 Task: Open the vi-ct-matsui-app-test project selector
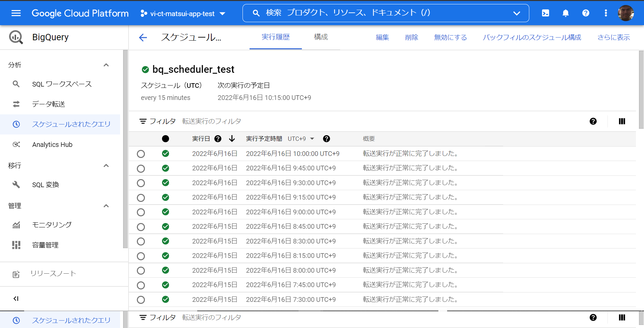[x=183, y=13]
